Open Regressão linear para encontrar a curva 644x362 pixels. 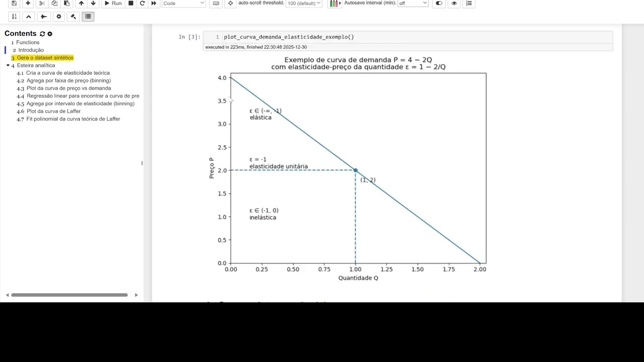tap(83, 96)
